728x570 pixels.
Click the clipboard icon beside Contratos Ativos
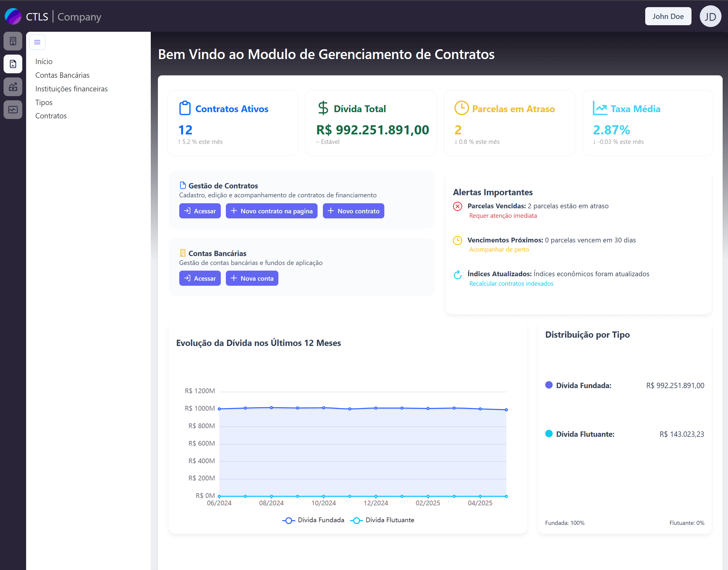click(x=185, y=108)
